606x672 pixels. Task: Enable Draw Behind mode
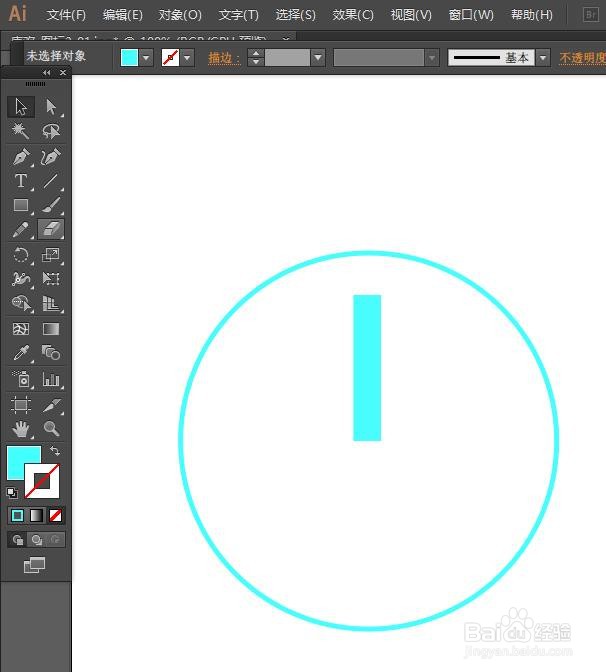tap(37, 540)
